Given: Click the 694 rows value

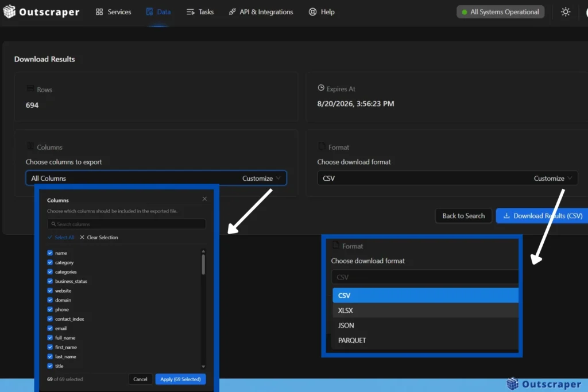Looking at the screenshot, I should click(x=32, y=105).
